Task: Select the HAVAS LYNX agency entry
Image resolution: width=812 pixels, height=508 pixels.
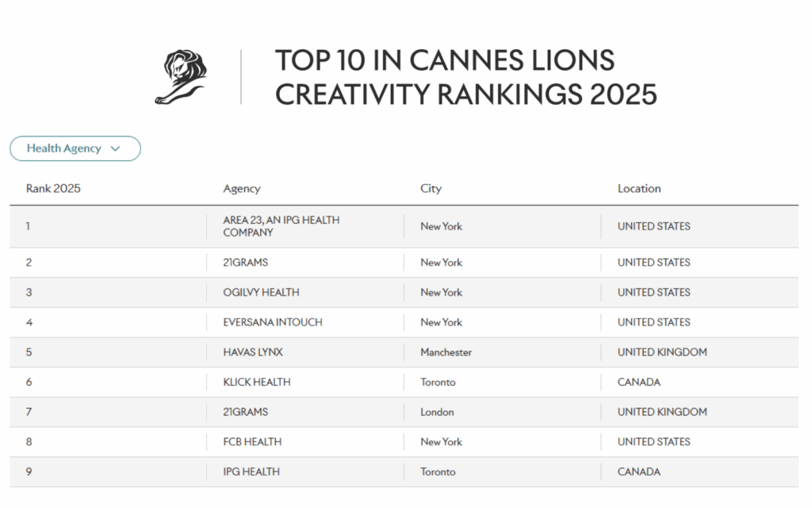Action: click(255, 352)
